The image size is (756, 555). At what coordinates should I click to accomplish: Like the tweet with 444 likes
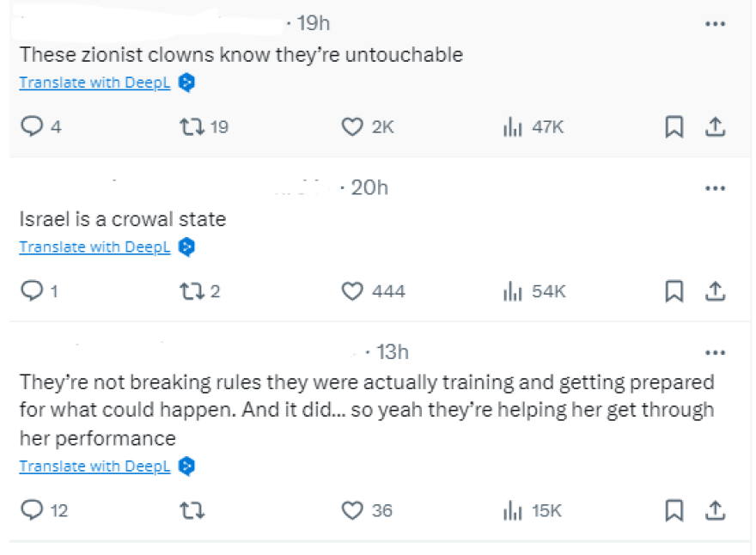pos(352,291)
